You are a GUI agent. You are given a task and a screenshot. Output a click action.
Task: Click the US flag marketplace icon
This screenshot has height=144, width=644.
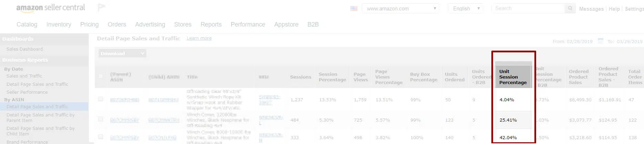[x=354, y=9]
